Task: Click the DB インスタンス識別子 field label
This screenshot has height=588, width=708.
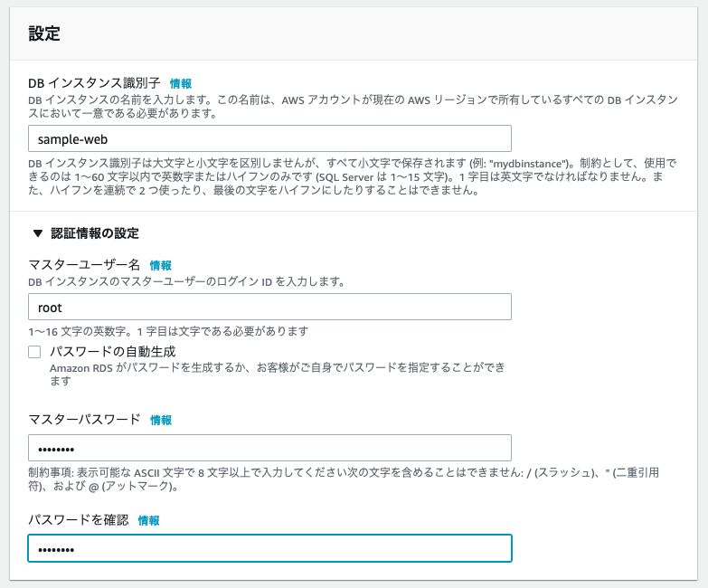Action: click(94, 82)
